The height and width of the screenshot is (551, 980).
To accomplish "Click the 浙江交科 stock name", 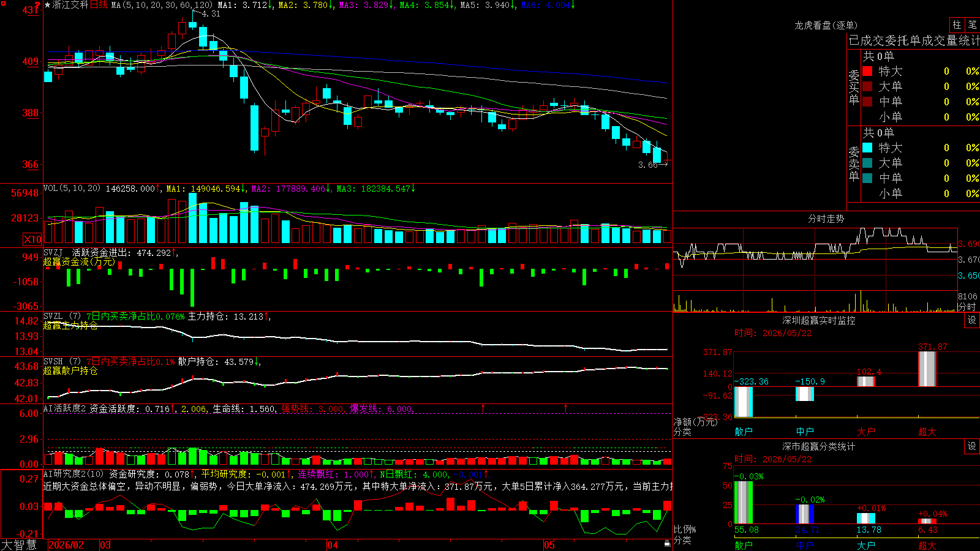I will (x=70, y=5).
